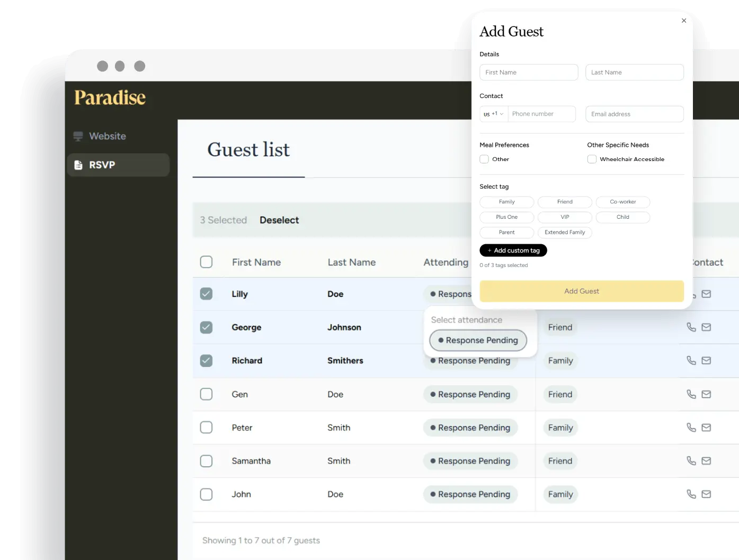The width and height of the screenshot is (739, 560).
Task: Open the RSVP sidebar item
Action: [118, 165]
